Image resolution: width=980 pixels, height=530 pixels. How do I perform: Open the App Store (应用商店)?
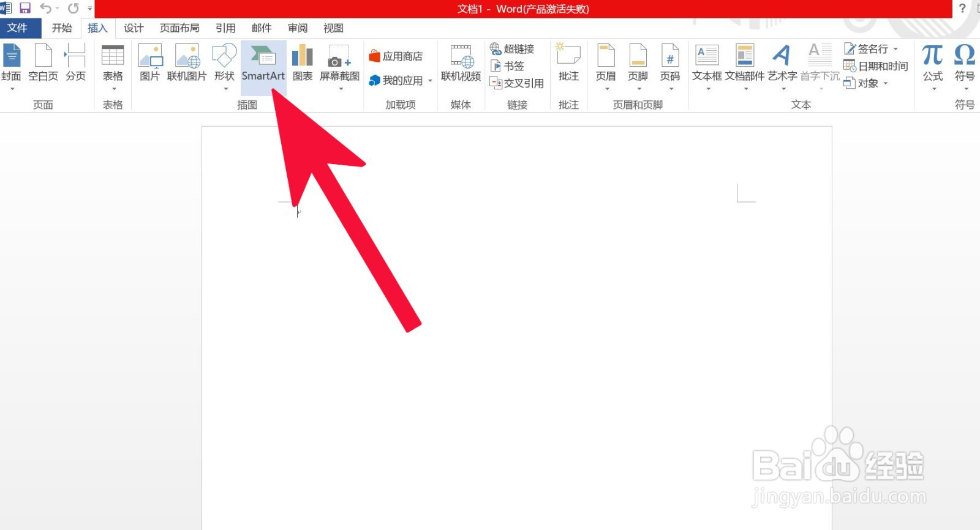click(396, 56)
